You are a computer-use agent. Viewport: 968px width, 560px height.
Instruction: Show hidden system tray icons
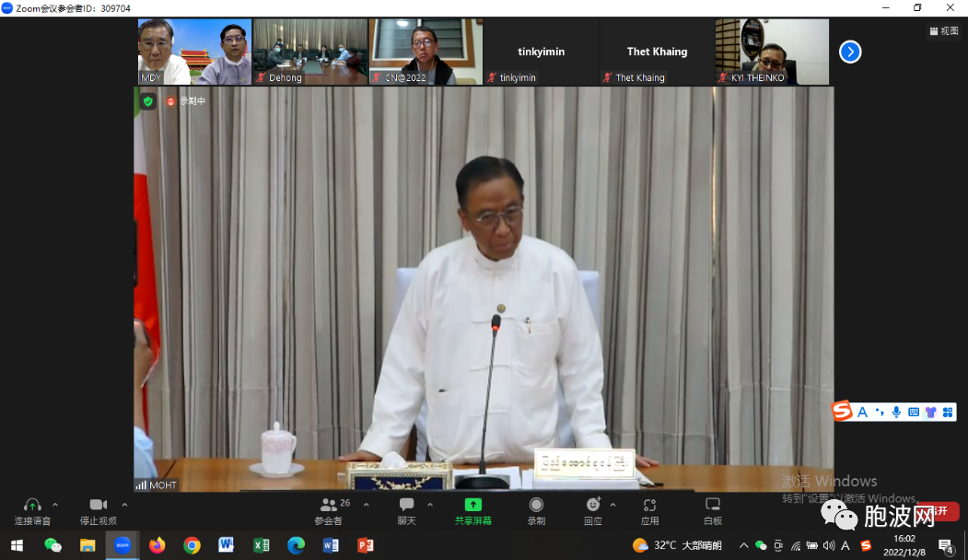(743, 546)
